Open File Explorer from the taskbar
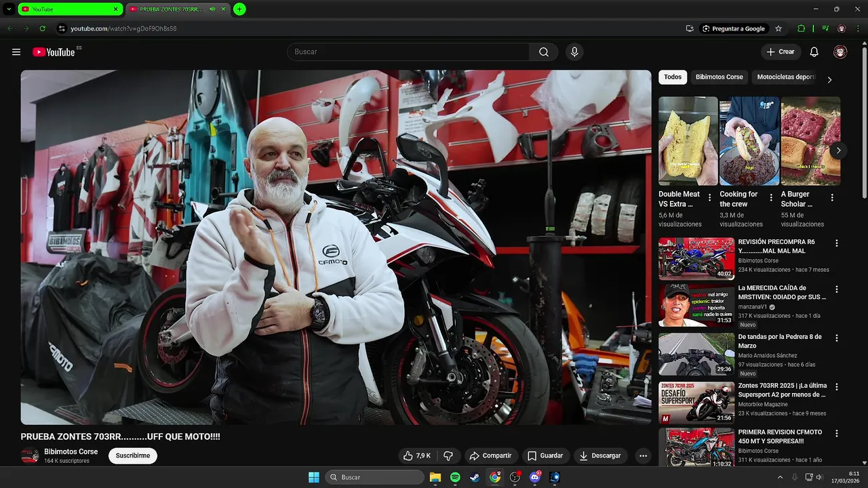The image size is (868, 488). [x=435, y=477]
